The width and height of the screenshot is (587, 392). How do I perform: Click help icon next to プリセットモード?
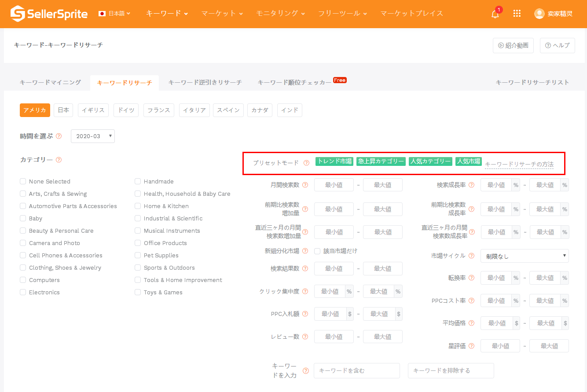tap(307, 163)
